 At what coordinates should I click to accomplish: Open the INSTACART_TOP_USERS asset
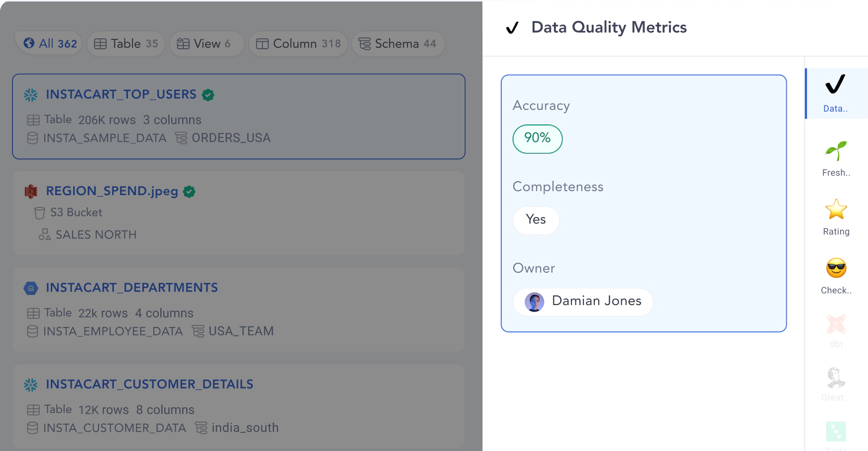121,94
